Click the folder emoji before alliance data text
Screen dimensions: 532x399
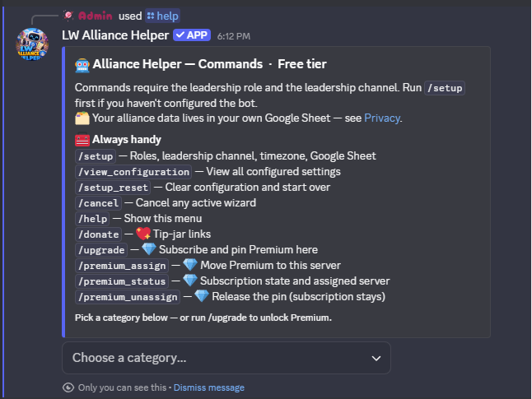(82, 118)
